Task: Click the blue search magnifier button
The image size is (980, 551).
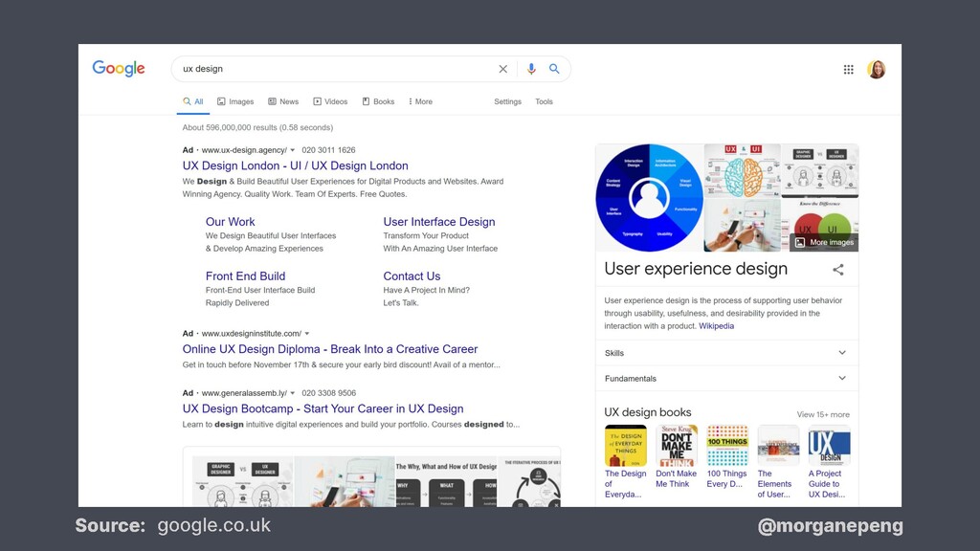Action: (554, 69)
